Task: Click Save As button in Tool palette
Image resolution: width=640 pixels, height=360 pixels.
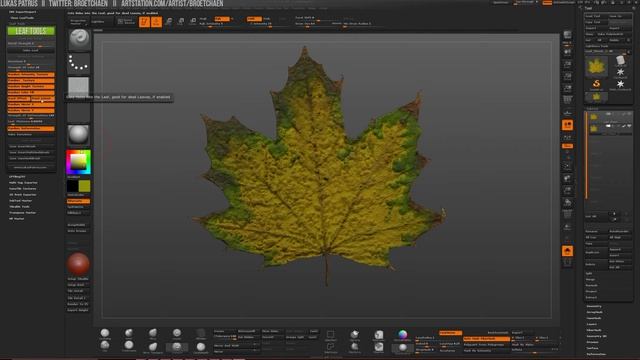Action: pos(620,16)
